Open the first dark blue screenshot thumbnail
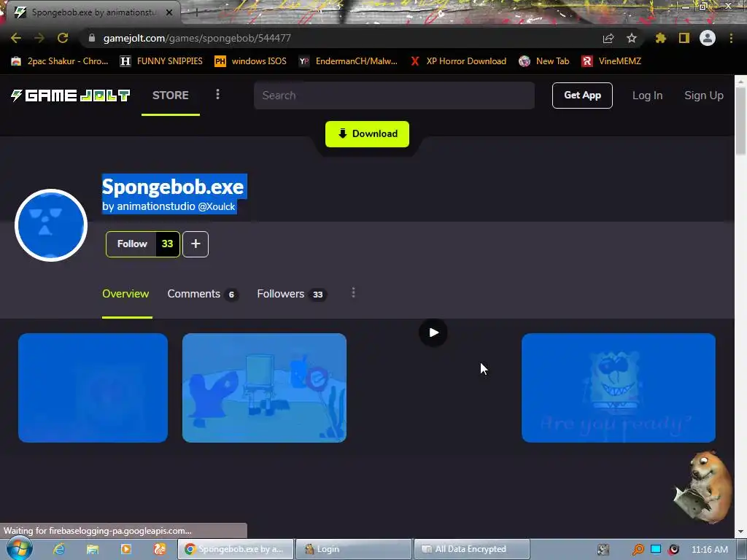Screen dimensions: 747x560 pos(93,388)
